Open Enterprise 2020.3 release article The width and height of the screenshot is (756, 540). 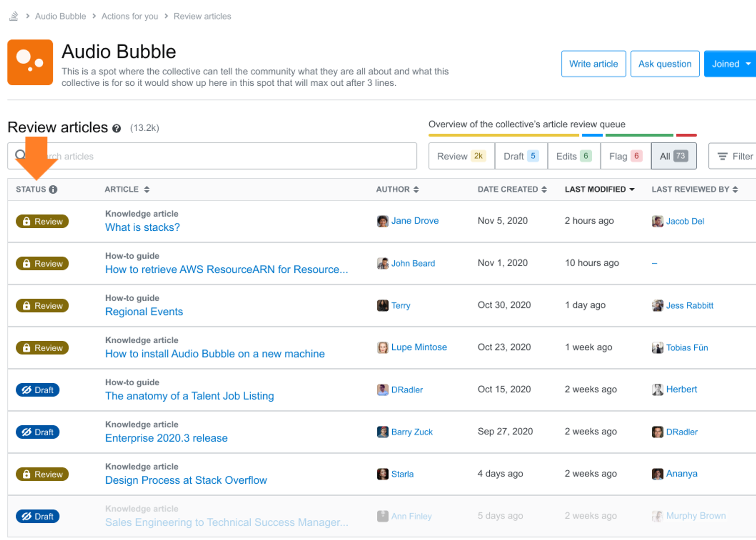click(166, 438)
